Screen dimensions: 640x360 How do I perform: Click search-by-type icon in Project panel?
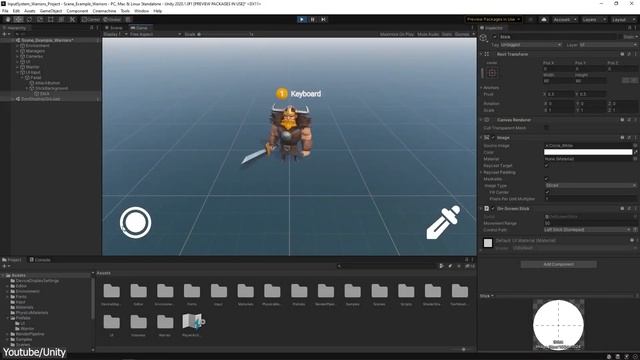point(442,266)
